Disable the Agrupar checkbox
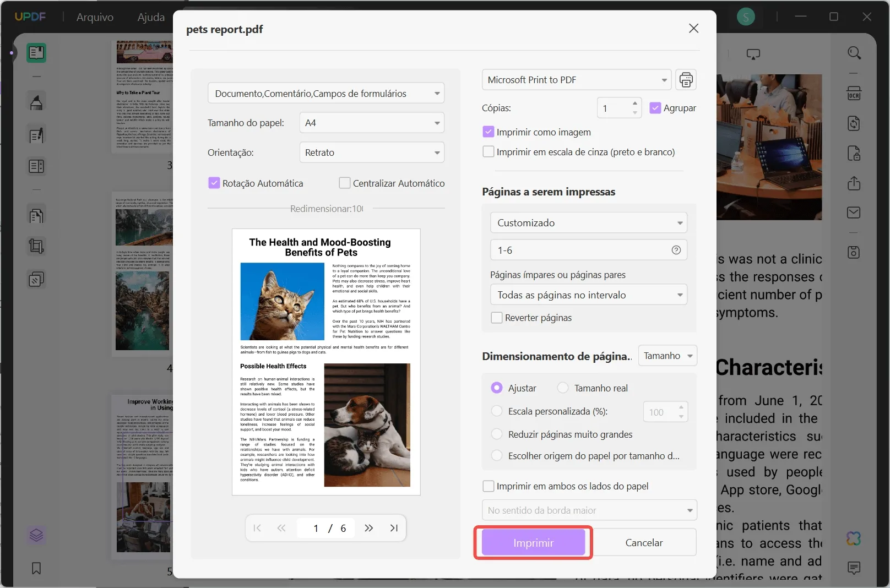 655,108
